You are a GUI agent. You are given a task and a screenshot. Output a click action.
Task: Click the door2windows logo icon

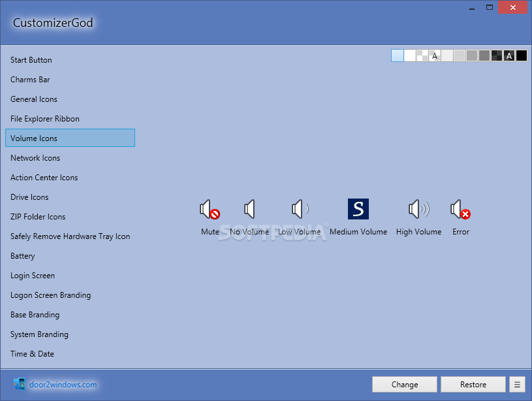[x=20, y=384]
